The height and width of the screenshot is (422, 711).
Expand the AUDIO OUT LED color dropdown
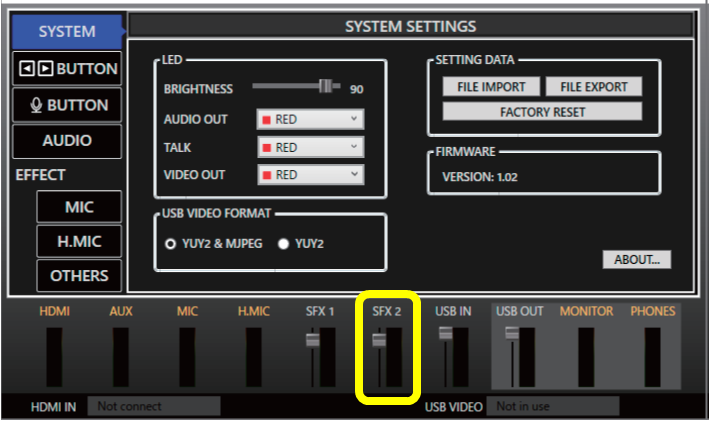(x=310, y=120)
